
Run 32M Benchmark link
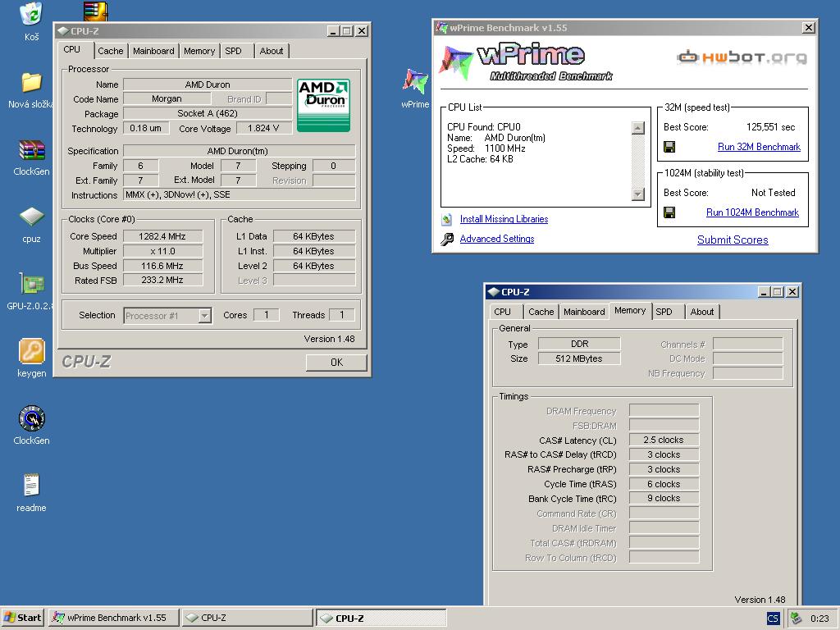click(759, 147)
